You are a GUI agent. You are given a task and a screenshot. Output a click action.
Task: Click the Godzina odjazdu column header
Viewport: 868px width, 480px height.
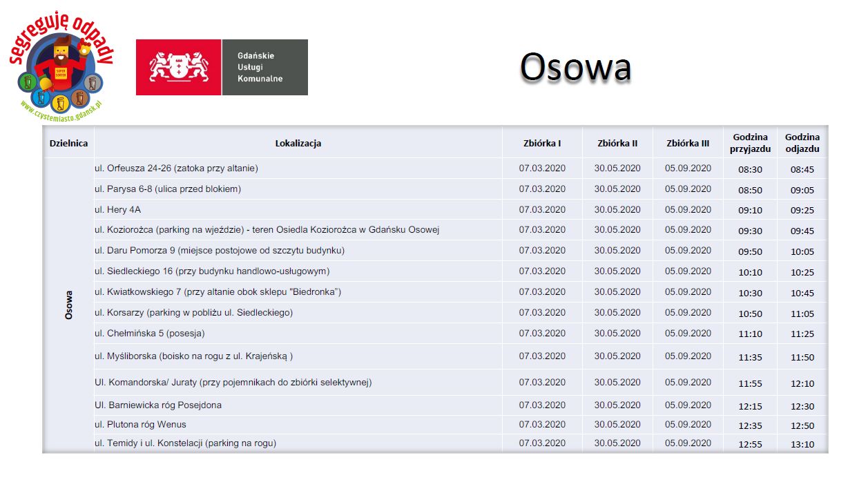point(802,143)
